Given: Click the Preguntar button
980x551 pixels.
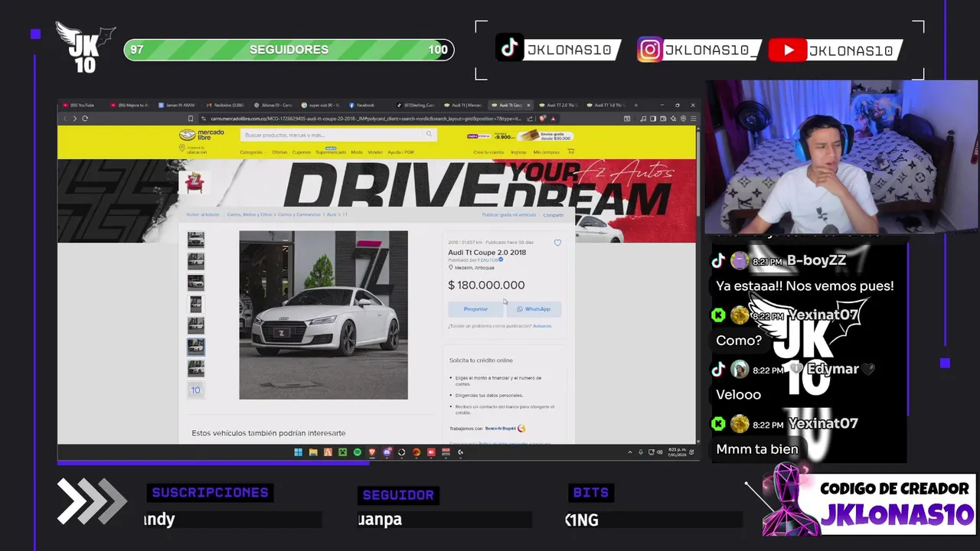Looking at the screenshot, I should (x=475, y=309).
